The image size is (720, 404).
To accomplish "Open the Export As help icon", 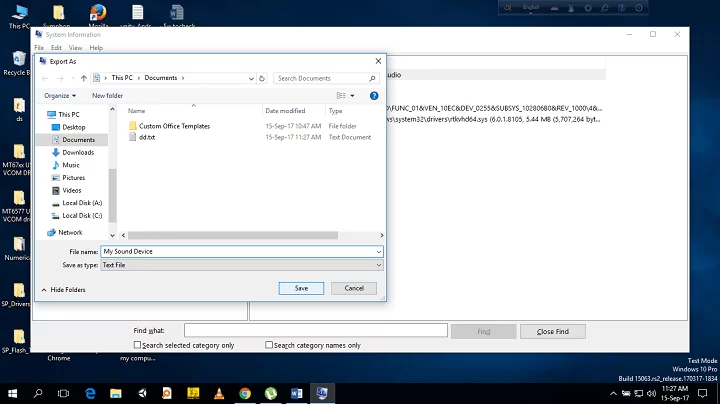I will (374, 95).
